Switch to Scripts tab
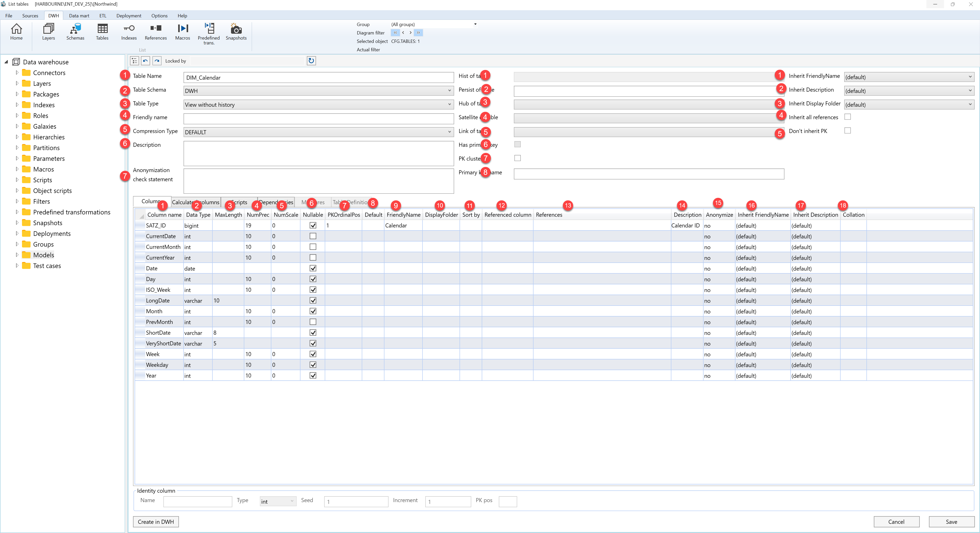This screenshot has height=533, width=980. [x=239, y=202]
